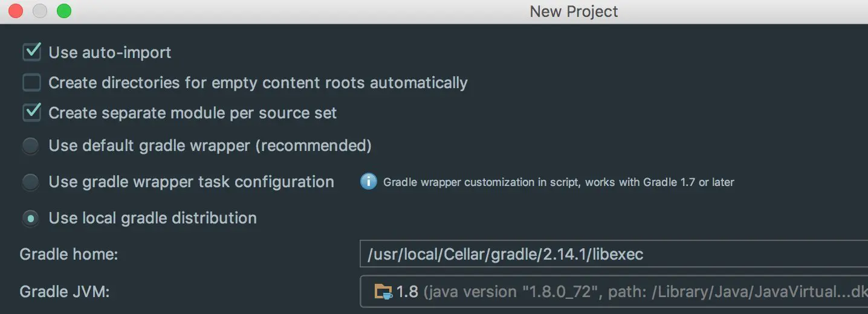868x314 pixels.
Task: Click the New Project title bar text
Action: coord(574,11)
